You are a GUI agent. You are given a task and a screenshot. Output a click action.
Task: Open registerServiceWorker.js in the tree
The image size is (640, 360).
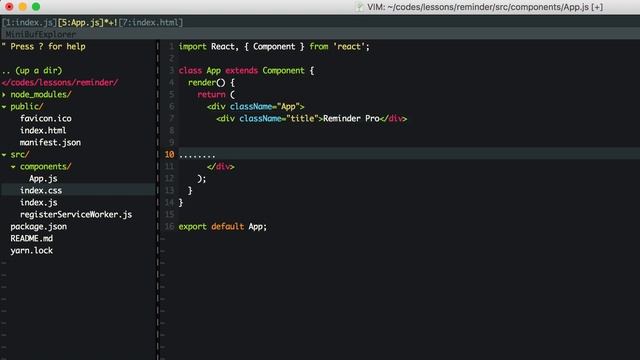click(x=76, y=214)
